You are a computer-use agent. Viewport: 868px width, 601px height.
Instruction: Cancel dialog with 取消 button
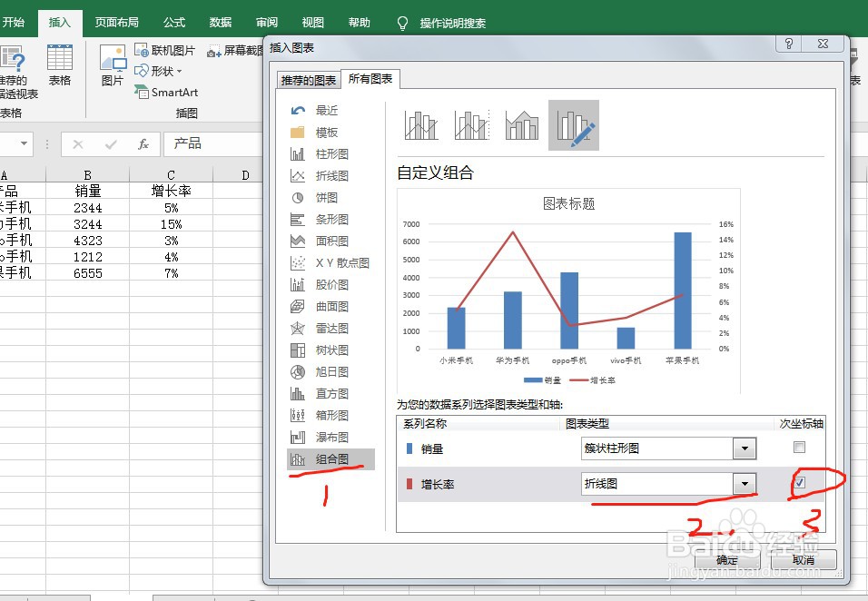(x=804, y=560)
